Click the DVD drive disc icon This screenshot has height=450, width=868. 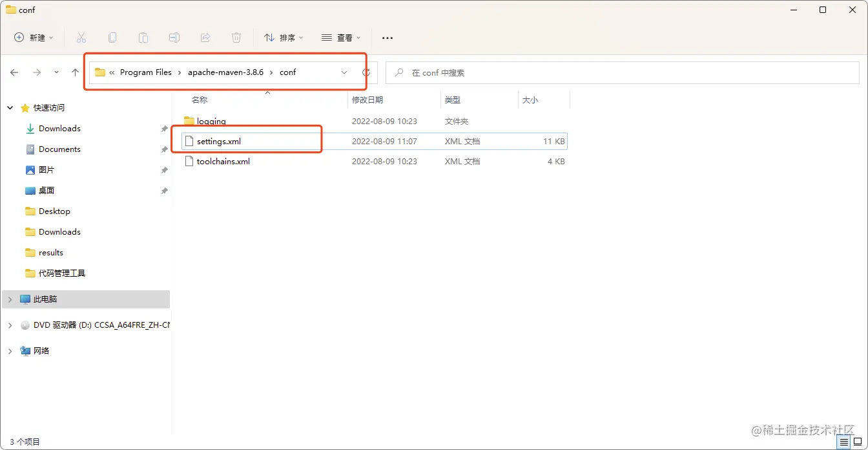click(x=25, y=325)
